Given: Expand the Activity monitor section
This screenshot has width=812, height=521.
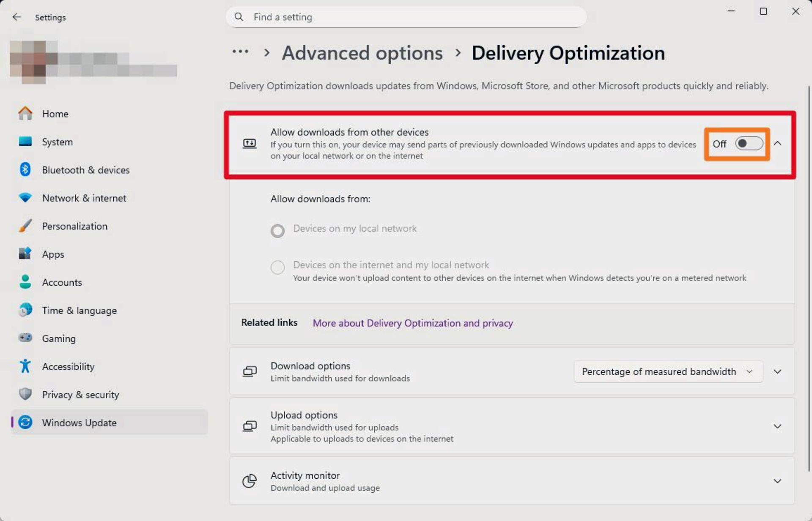Looking at the screenshot, I should point(778,481).
